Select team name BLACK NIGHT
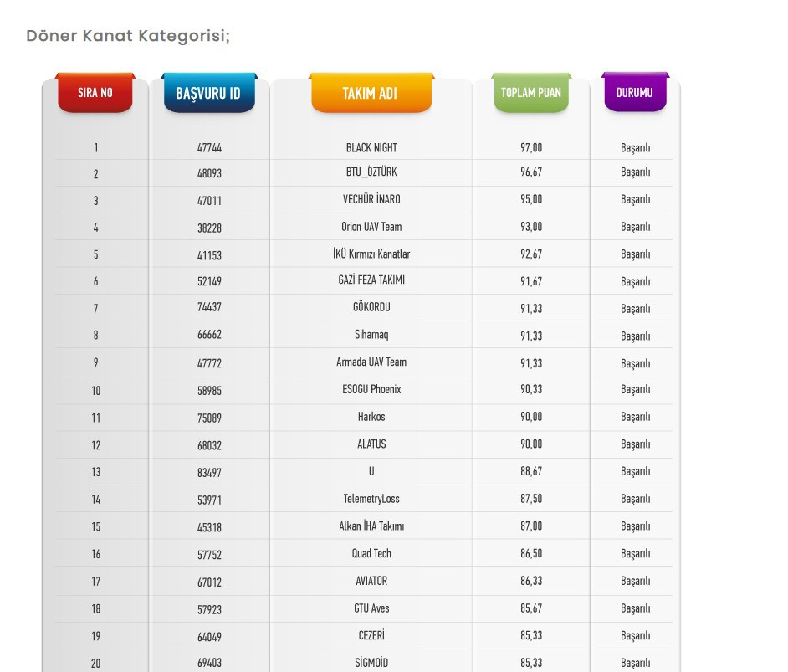Viewport: 788px width, 672px height. point(371,148)
